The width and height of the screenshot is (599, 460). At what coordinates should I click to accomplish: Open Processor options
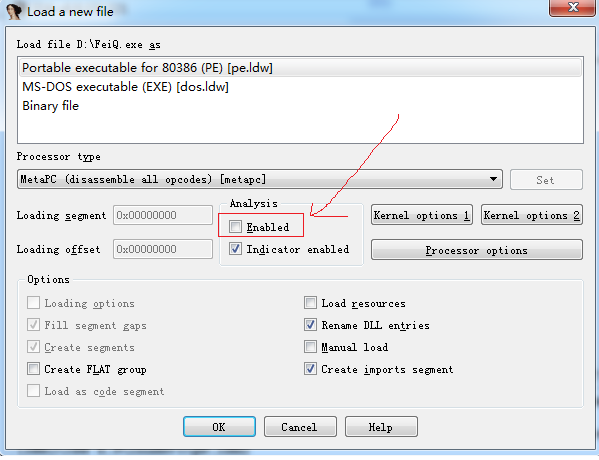pyautogui.click(x=477, y=250)
